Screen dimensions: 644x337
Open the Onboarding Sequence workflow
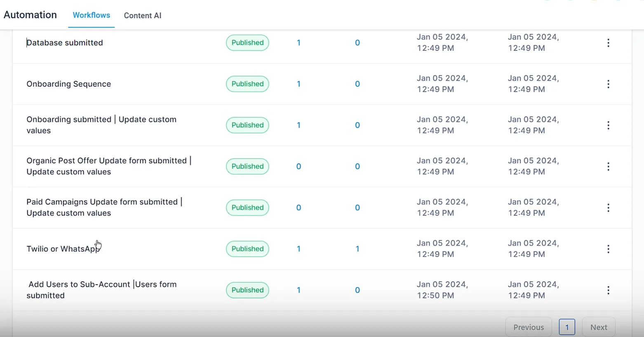pyautogui.click(x=69, y=84)
